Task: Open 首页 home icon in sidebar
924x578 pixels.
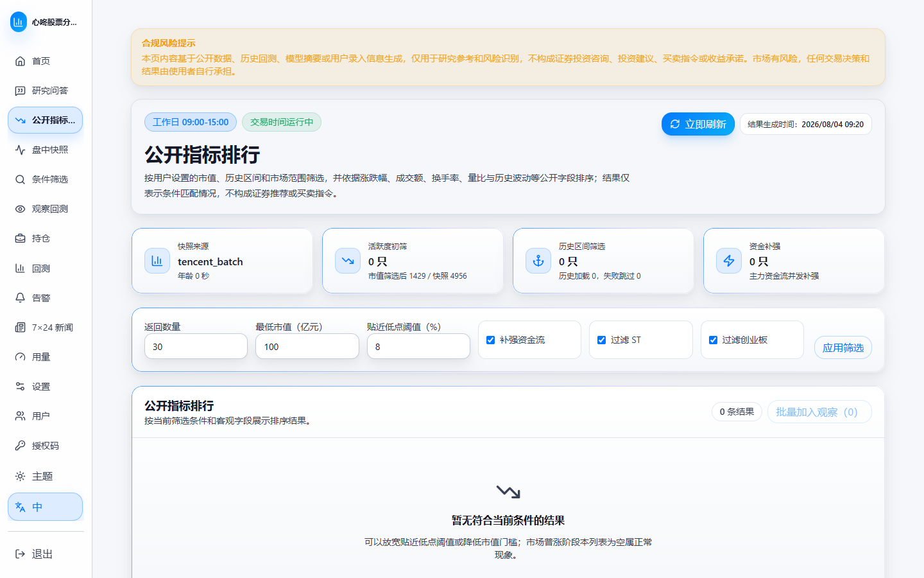Action: click(x=20, y=61)
